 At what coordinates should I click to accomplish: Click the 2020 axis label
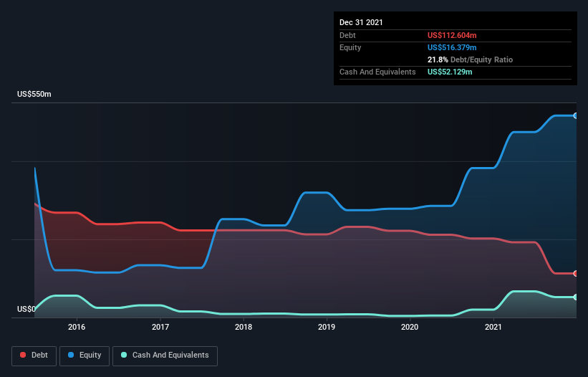410,327
